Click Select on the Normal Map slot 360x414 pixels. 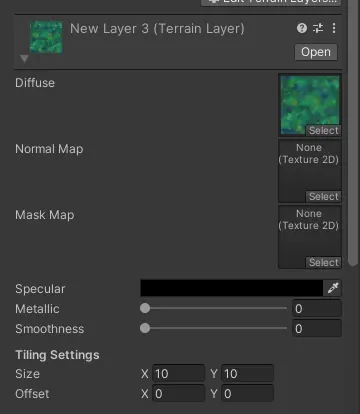coord(324,196)
